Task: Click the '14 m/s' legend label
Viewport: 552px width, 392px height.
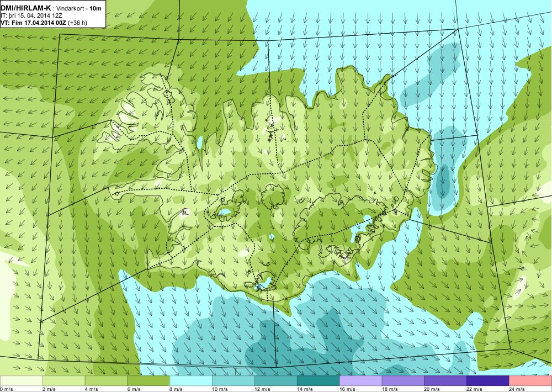Action: click(305, 389)
